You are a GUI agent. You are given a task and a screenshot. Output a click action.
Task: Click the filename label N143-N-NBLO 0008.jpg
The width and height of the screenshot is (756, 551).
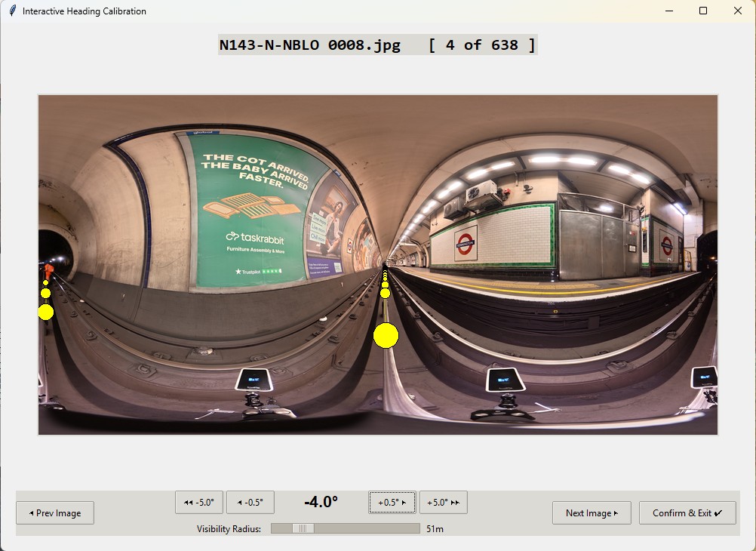point(309,45)
